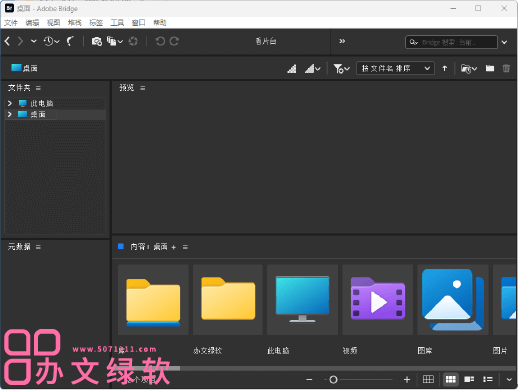Open thumbnail quality options dropdown

312,69
